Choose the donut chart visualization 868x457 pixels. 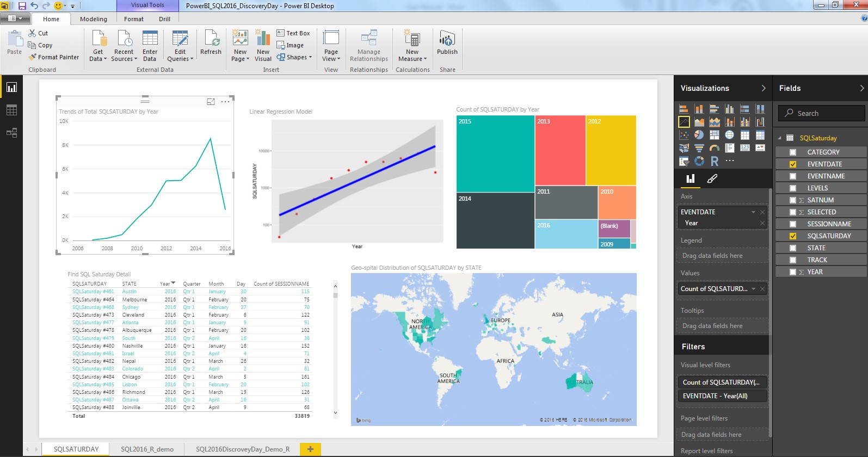click(x=699, y=161)
